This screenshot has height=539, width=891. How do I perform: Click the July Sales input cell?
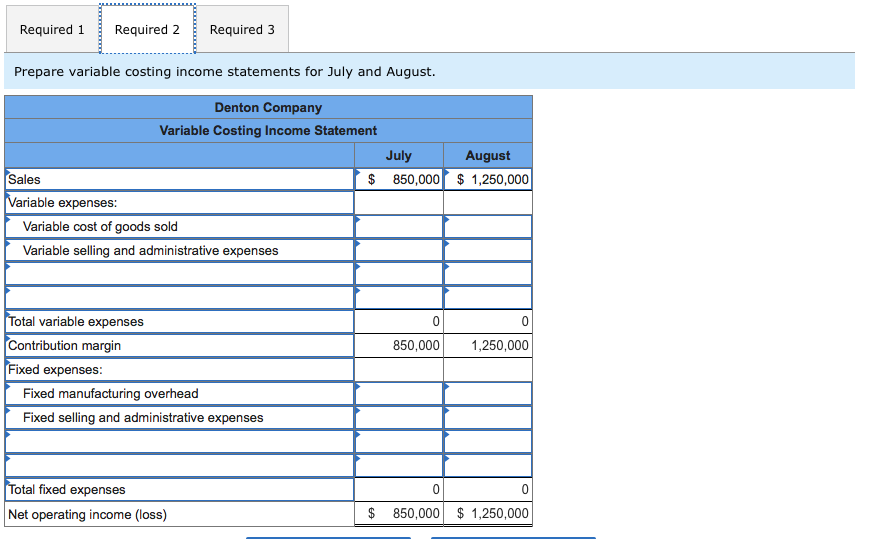(399, 179)
